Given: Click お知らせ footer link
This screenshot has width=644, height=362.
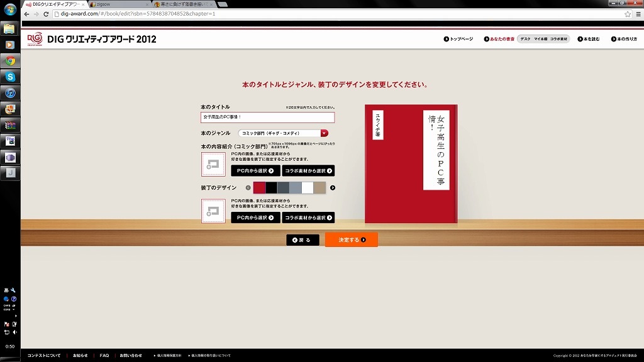Looking at the screenshot, I should click(x=80, y=356).
